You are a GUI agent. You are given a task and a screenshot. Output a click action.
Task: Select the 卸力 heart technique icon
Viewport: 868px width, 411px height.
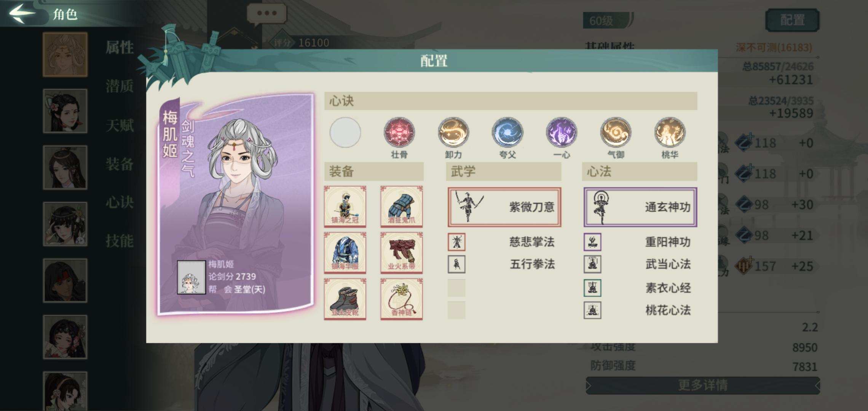pyautogui.click(x=453, y=132)
